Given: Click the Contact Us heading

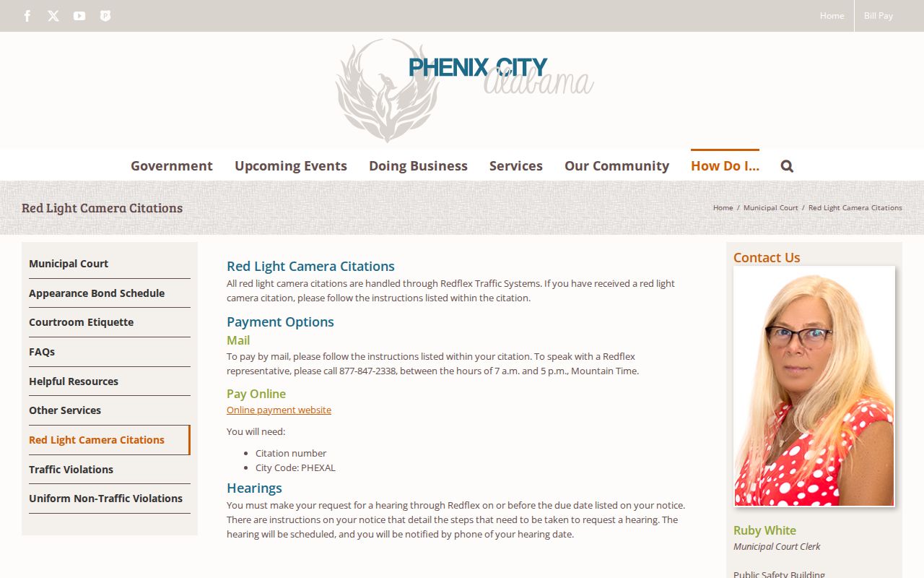Looking at the screenshot, I should click(767, 258).
